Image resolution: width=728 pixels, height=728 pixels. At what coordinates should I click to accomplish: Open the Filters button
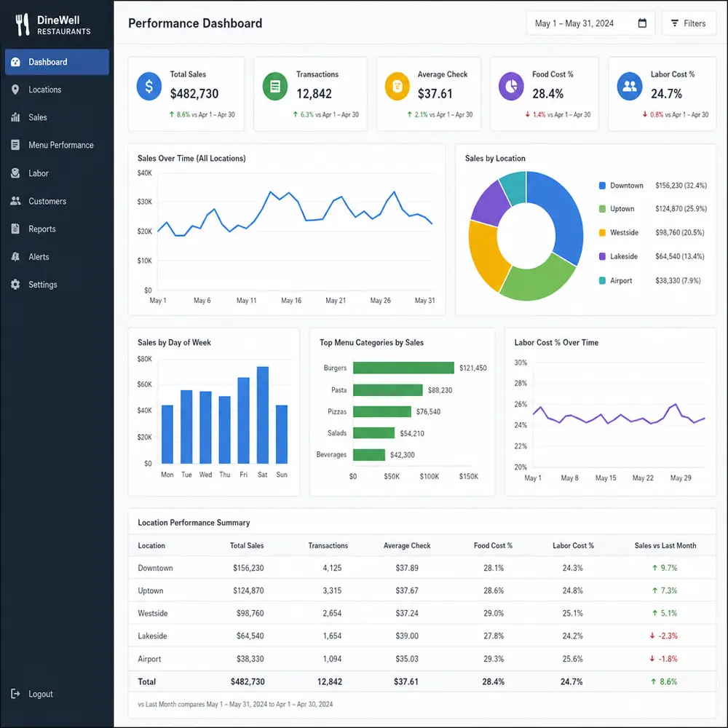click(689, 23)
